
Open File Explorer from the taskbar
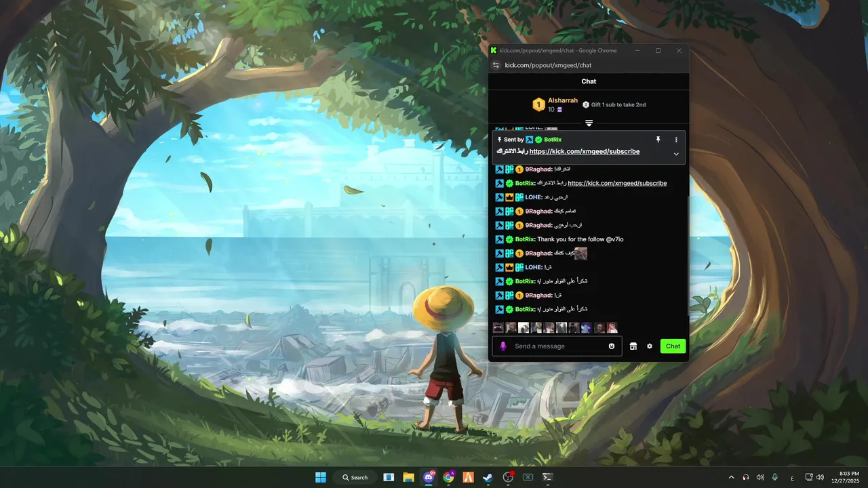408,477
